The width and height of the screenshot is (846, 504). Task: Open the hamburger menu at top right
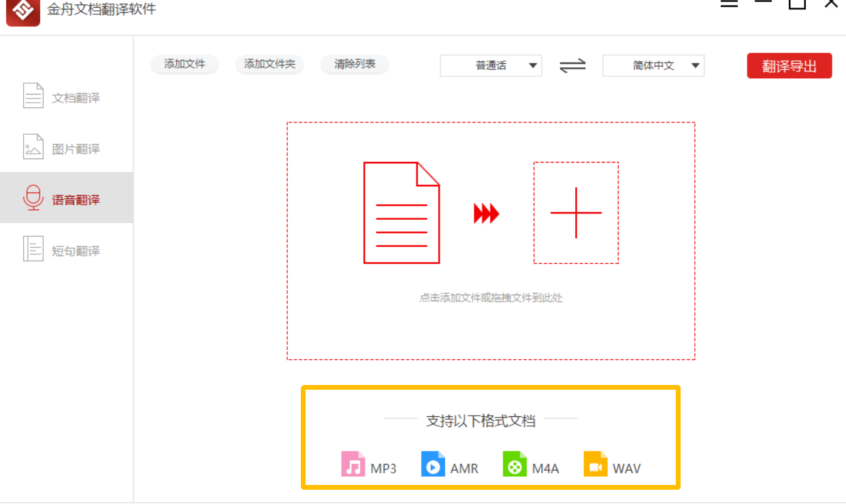point(728,4)
